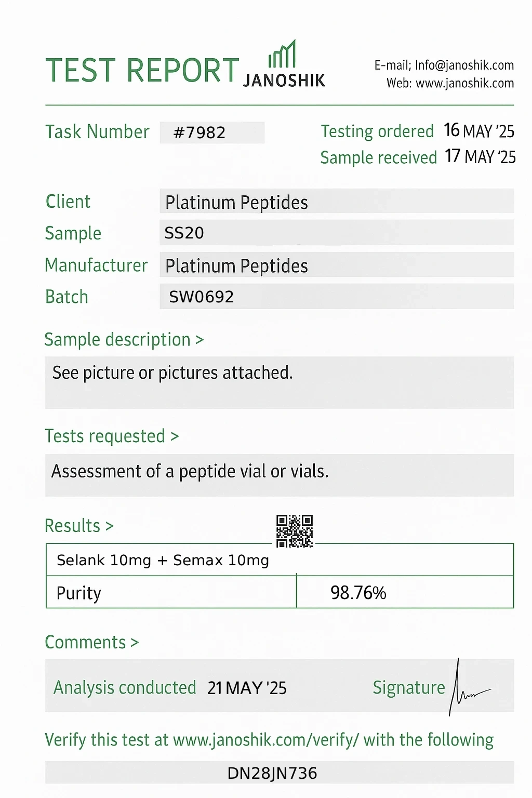This screenshot has width=532, height=798.
Task: Click the Comments heading arrow
Action: point(135,643)
